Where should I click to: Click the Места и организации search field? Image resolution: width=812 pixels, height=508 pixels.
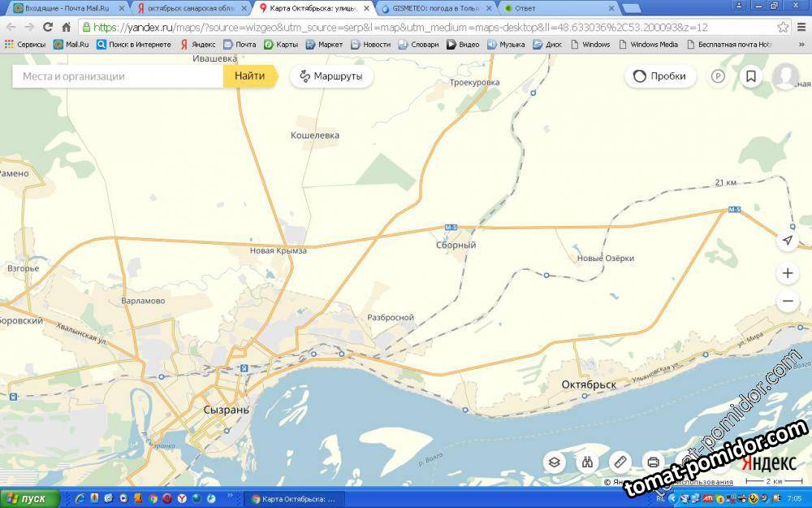coord(118,76)
